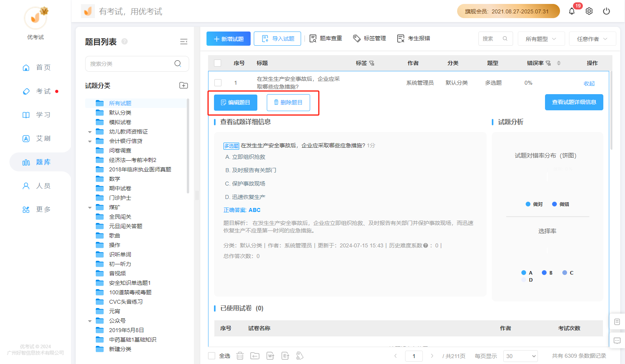
Task: Open the 所有题型 dropdown
Action: (x=541, y=39)
